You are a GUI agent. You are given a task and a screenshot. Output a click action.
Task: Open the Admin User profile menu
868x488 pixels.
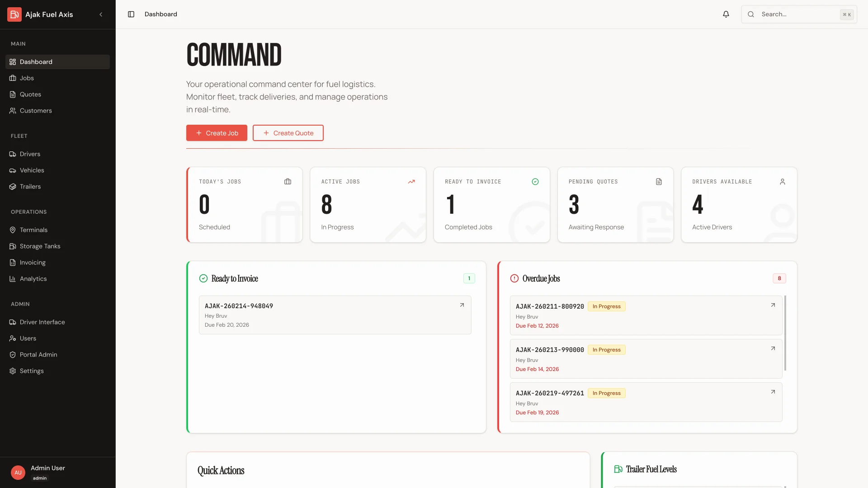(x=47, y=472)
